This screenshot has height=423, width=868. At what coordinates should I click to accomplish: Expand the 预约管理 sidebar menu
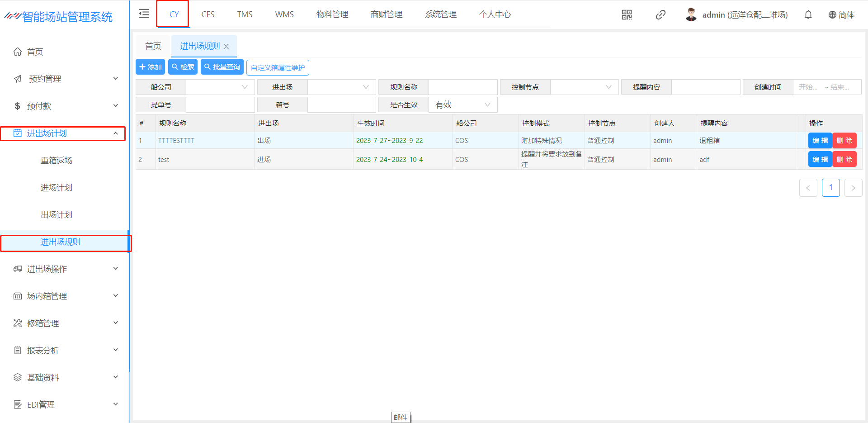(63, 79)
